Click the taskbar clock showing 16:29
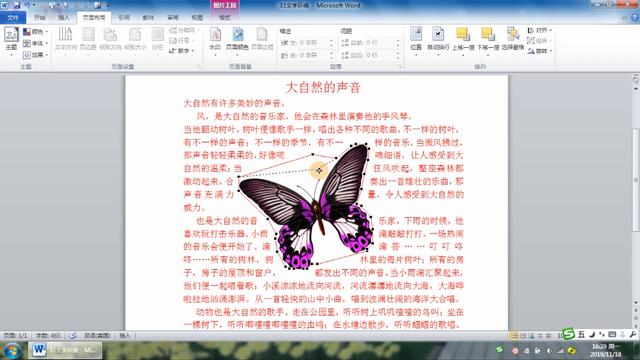This screenshot has width=640, height=360. pyautogui.click(x=606, y=350)
